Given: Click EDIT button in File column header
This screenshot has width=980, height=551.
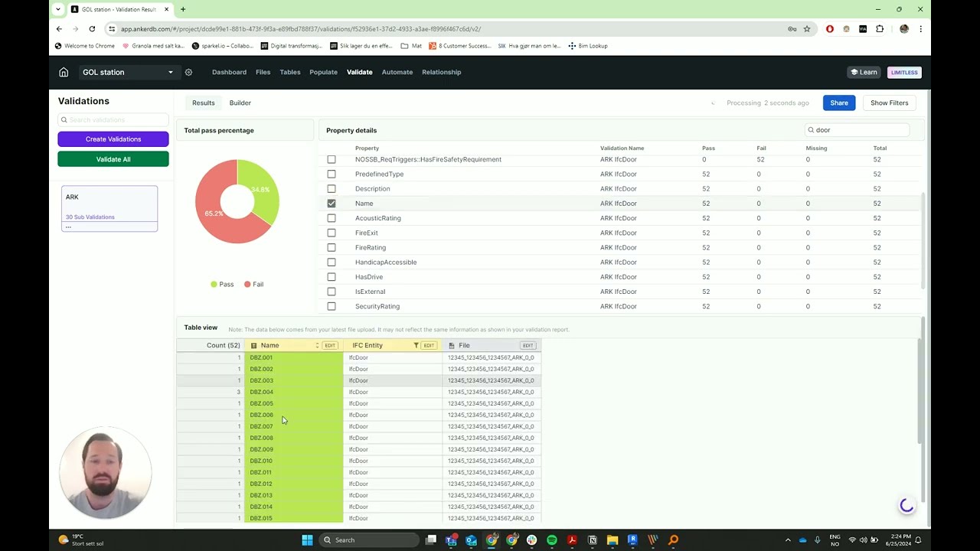Looking at the screenshot, I should [x=528, y=345].
